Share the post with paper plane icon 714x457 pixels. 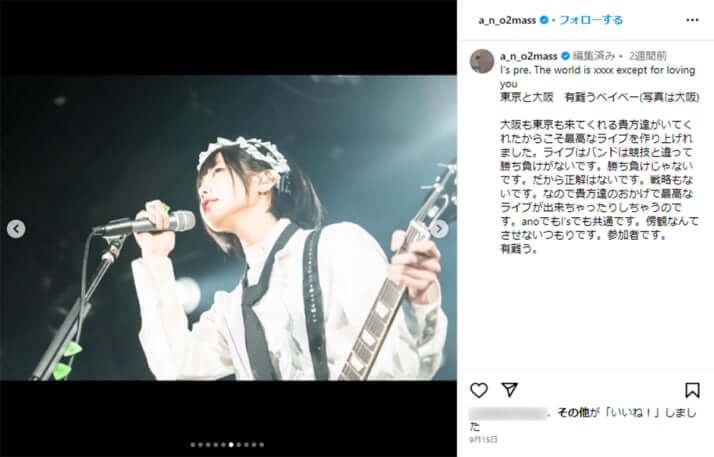point(510,390)
